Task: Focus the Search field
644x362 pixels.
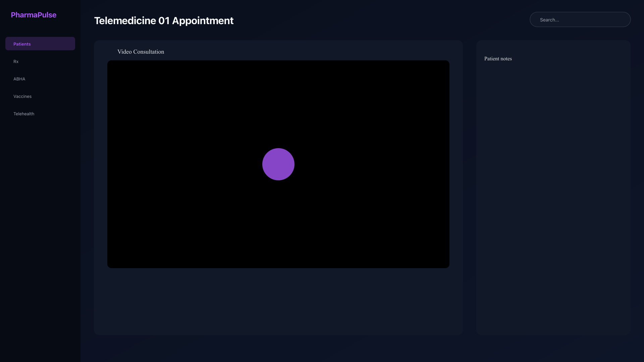Action: (x=580, y=19)
